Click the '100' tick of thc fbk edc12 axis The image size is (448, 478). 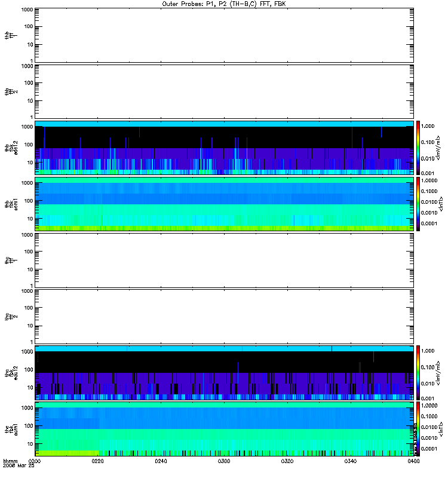pos(29,370)
